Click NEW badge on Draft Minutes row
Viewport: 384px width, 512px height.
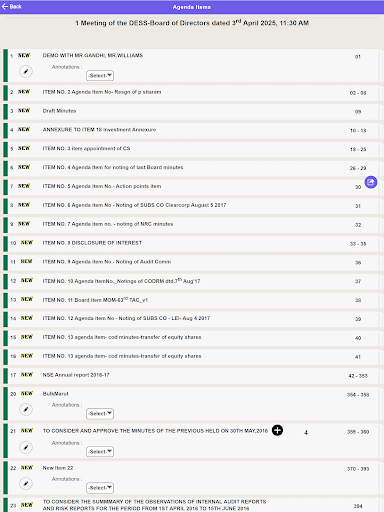tap(24, 111)
